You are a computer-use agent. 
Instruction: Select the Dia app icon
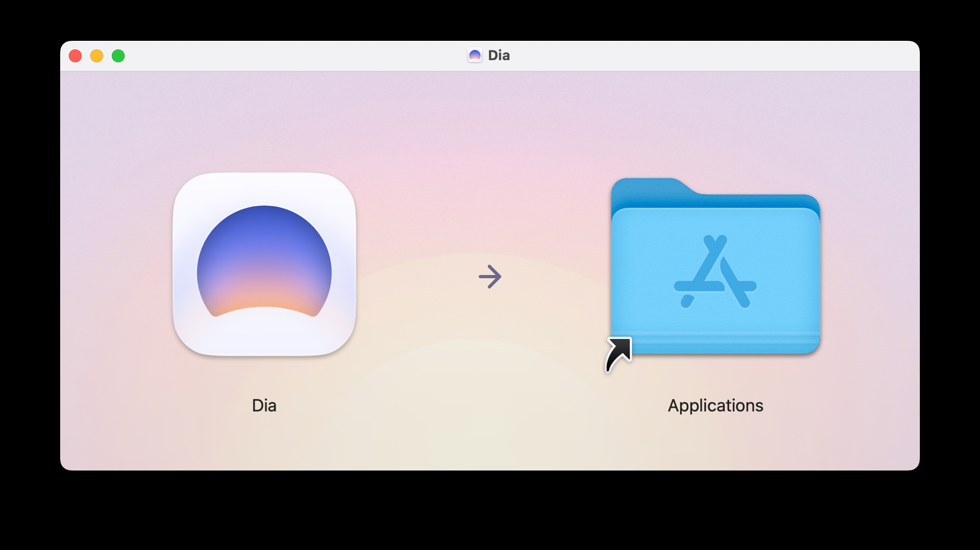[x=264, y=264]
